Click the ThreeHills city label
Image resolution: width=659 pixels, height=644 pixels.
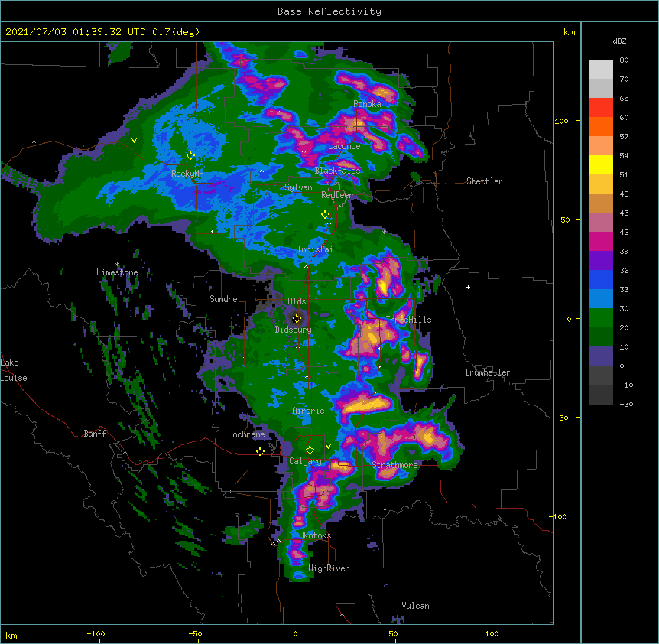click(408, 320)
